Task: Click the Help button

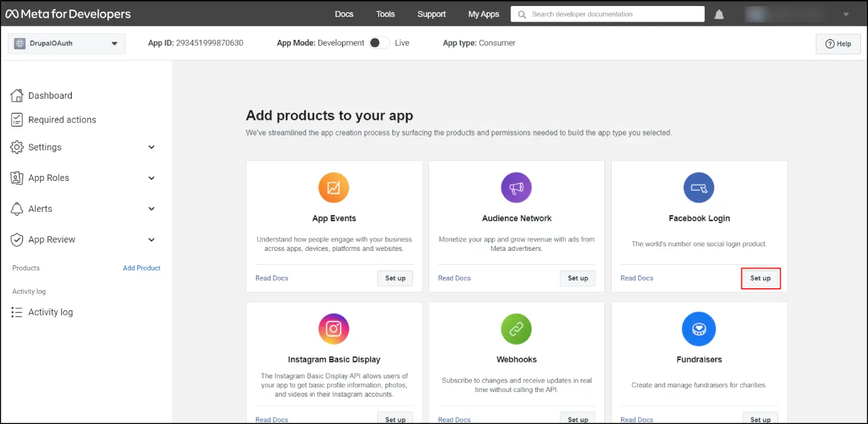Action: click(x=838, y=44)
